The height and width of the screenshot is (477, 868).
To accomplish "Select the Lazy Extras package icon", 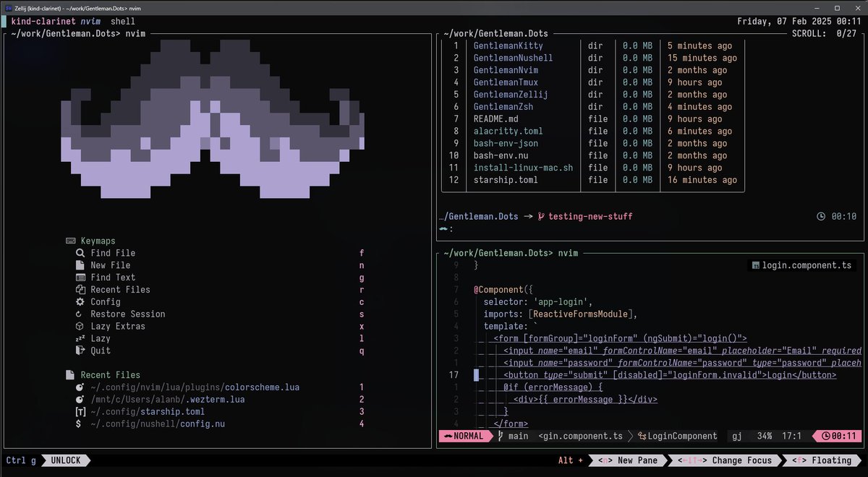I will 80,326.
